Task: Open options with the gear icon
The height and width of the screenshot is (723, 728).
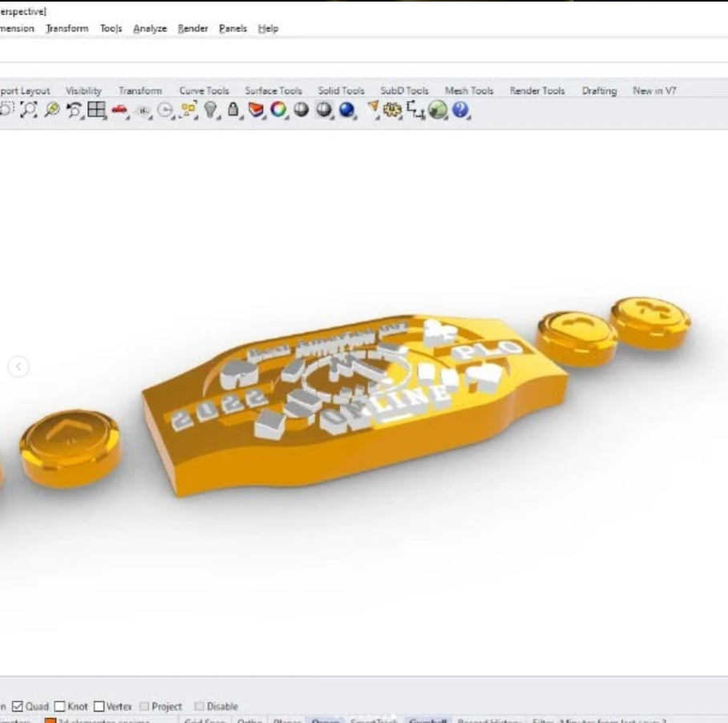Action: click(393, 111)
